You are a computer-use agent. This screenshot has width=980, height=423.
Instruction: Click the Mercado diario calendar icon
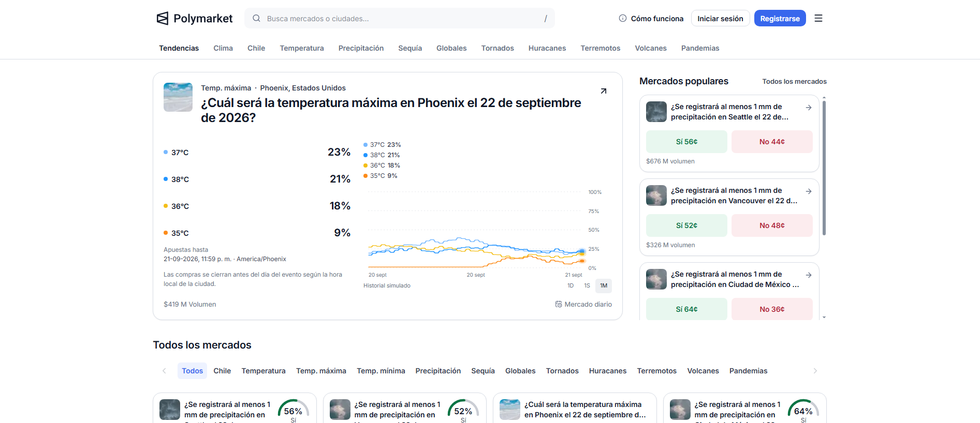coord(559,304)
